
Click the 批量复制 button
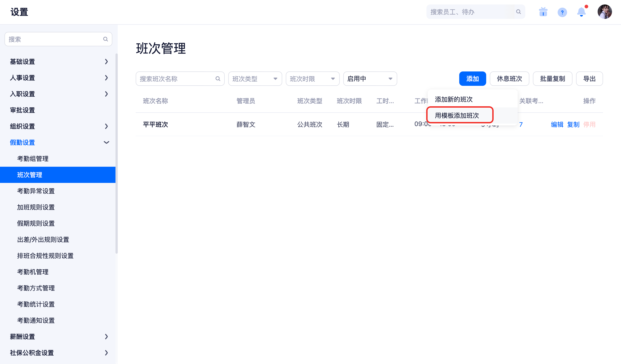(552, 79)
